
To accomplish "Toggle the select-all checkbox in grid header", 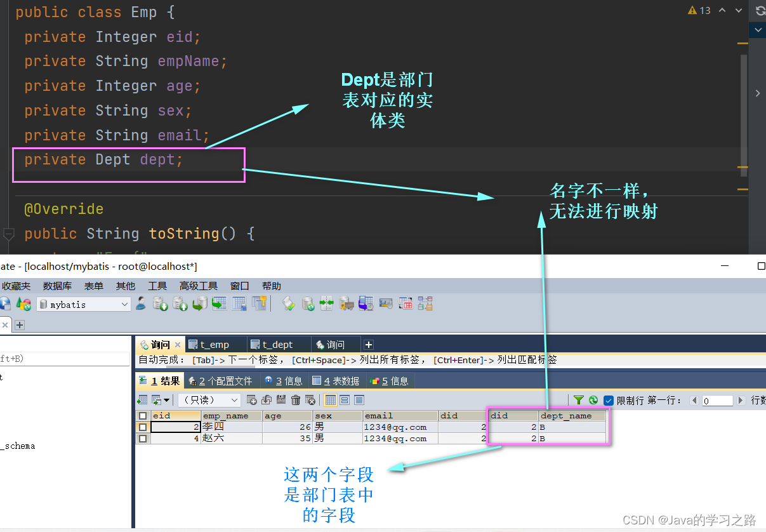I will [x=144, y=416].
